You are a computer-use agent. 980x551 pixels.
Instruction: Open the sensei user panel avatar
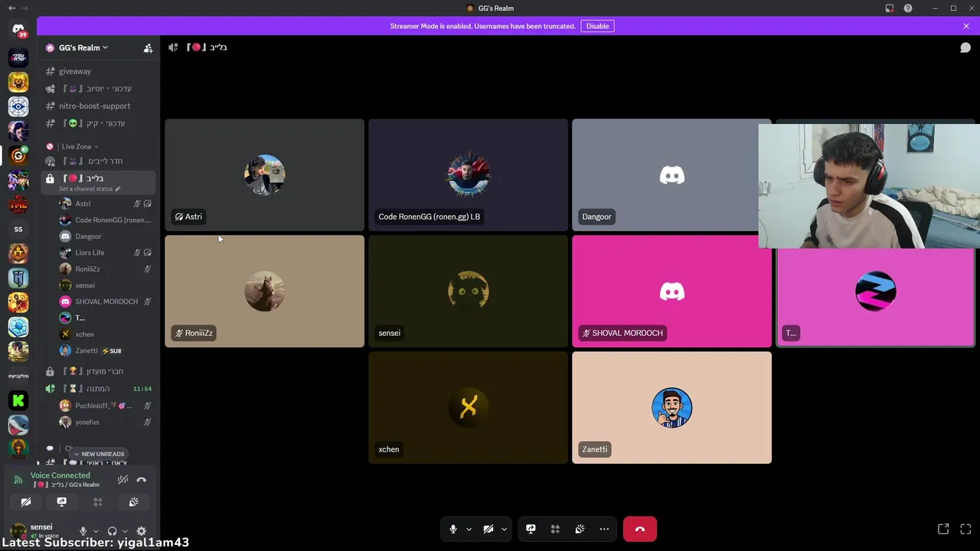coord(18,530)
